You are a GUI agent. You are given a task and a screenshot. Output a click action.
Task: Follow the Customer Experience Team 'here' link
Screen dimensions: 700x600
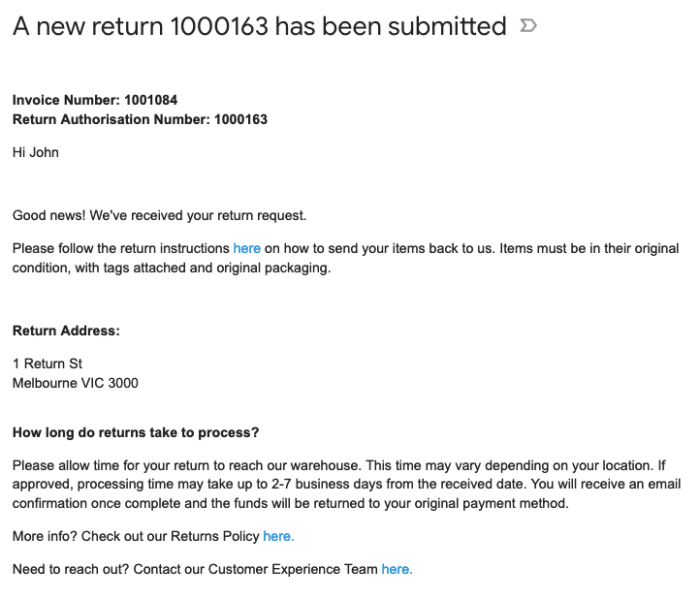(x=397, y=569)
